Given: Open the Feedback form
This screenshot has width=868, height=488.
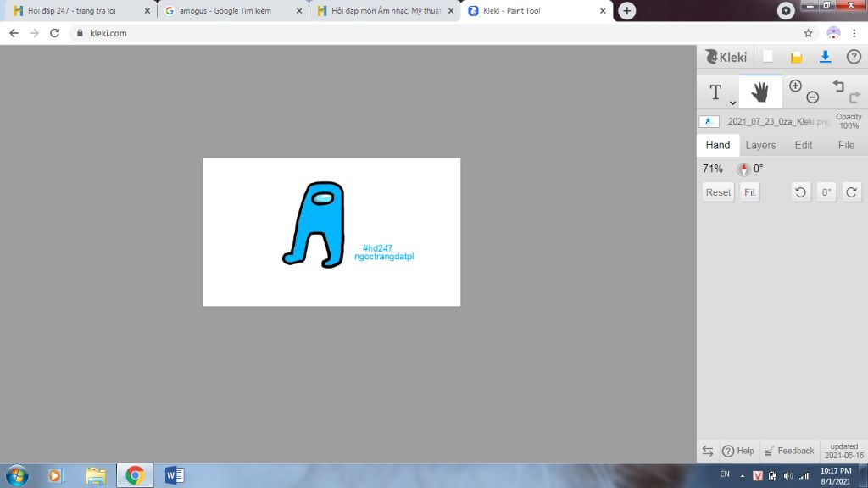Looking at the screenshot, I should 789,451.
